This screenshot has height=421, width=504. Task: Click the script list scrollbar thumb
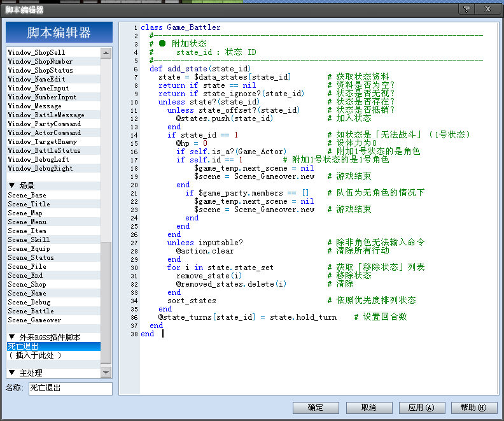106,303
